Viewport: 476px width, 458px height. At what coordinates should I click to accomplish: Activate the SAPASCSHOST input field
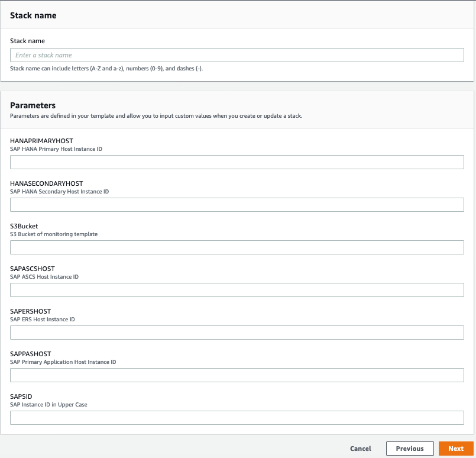pos(237,290)
